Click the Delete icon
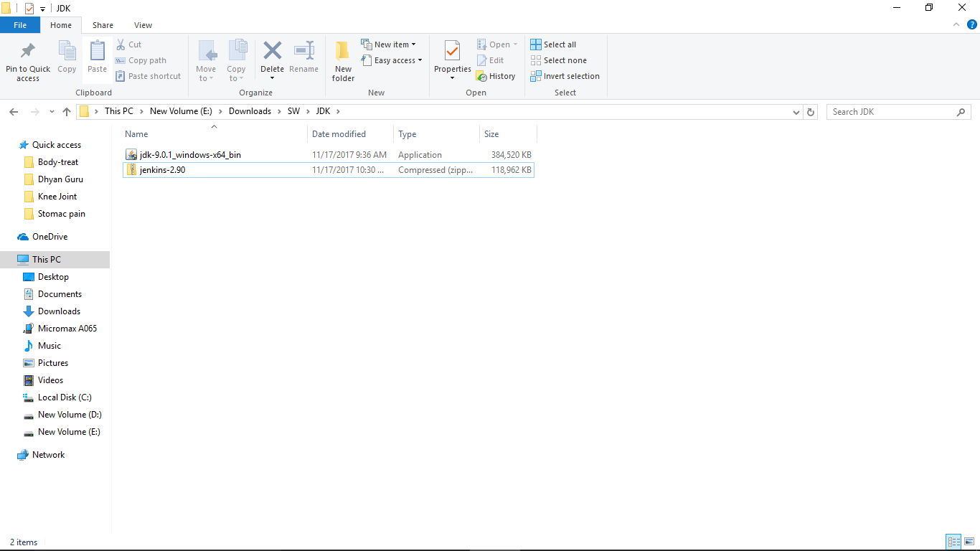The height and width of the screenshot is (551, 980). click(x=272, y=54)
